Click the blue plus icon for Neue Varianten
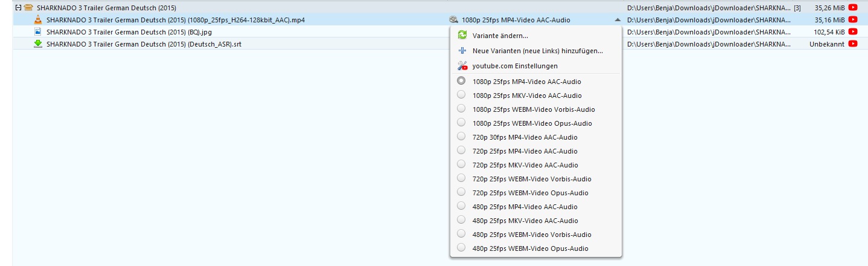868x266 pixels. (462, 51)
